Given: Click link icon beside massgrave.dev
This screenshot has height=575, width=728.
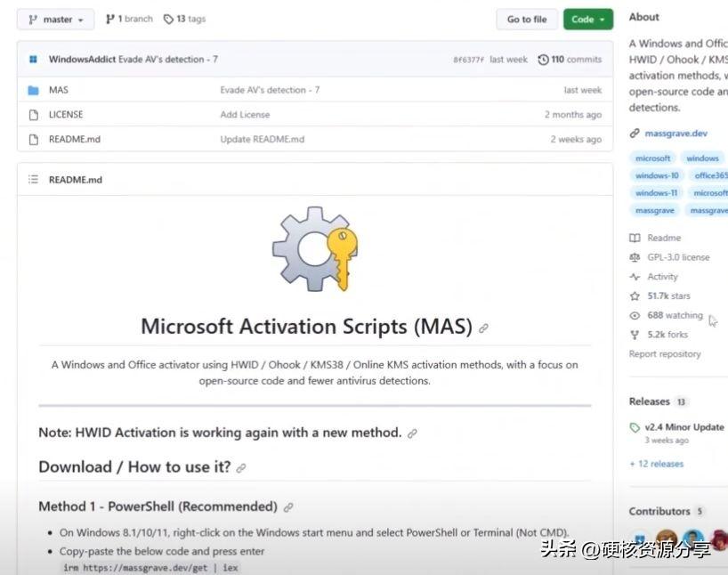Looking at the screenshot, I should (x=635, y=134).
